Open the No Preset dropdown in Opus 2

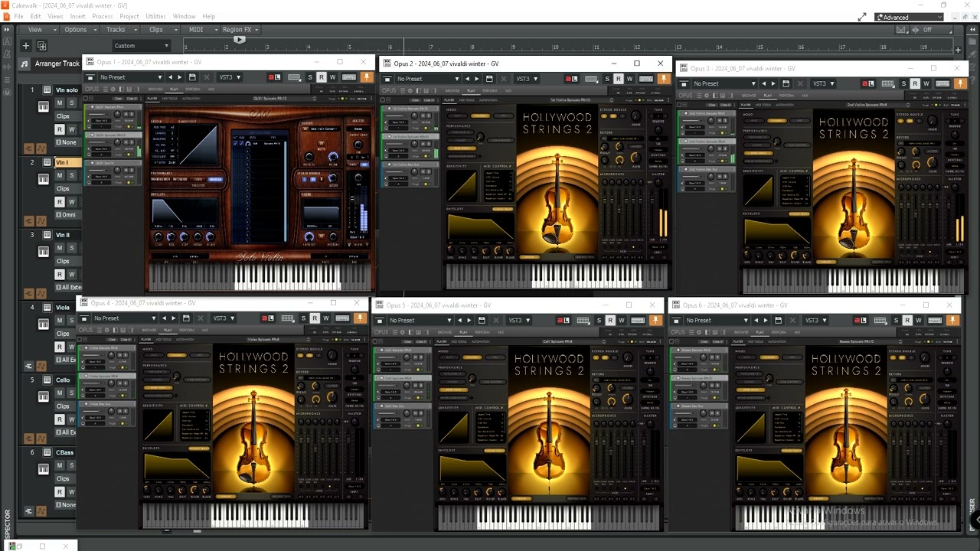click(426, 79)
